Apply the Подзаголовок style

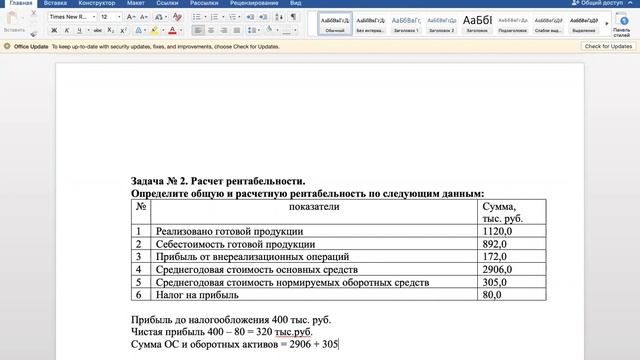click(513, 24)
